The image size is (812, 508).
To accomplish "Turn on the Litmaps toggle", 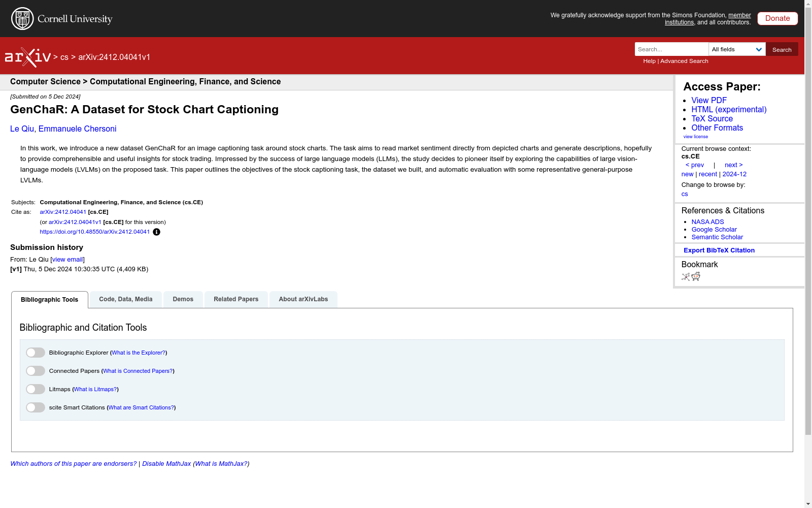I will [36, 389].
